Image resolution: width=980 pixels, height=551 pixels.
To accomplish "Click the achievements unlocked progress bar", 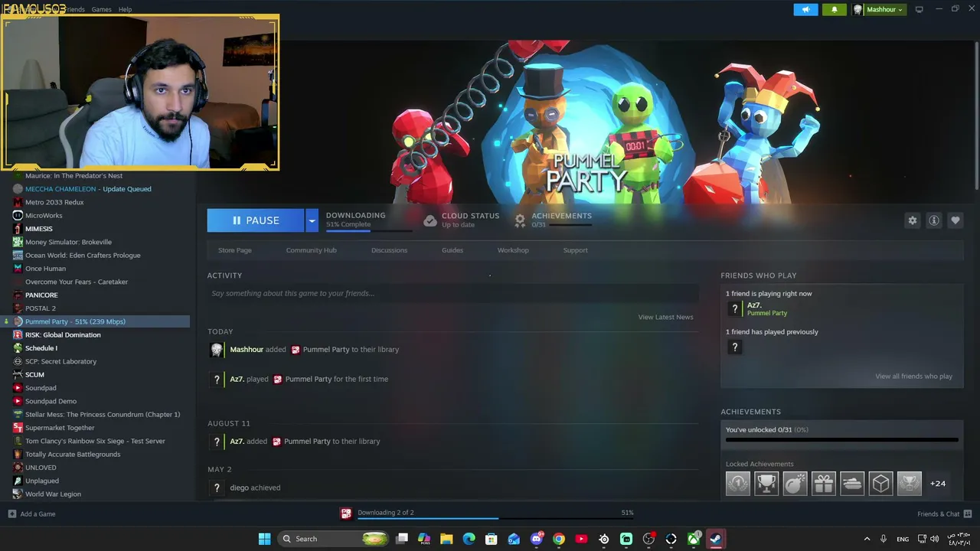I will [841, 440].
